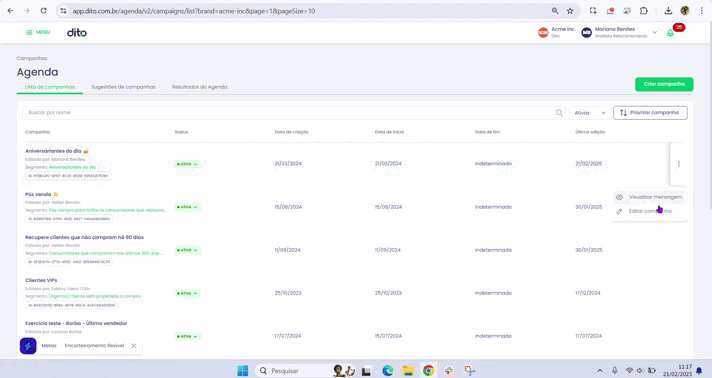Click the Metas item in the floating widget
The width and height of the screenshot is (712, 378).
coord(49,346)
